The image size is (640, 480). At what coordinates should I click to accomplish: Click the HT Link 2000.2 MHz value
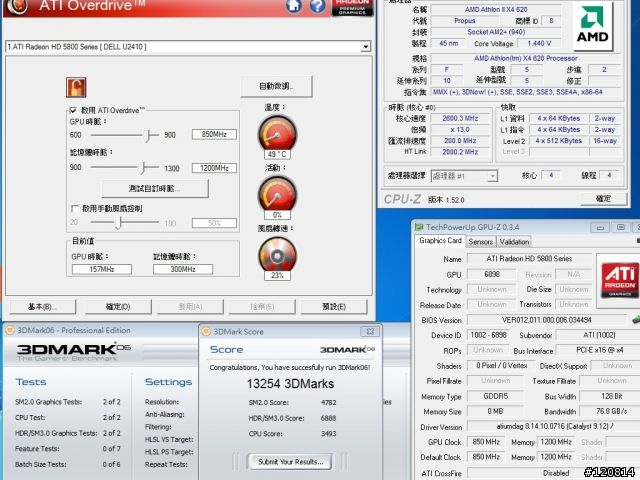pyautogui.click(x=460, y=152)
